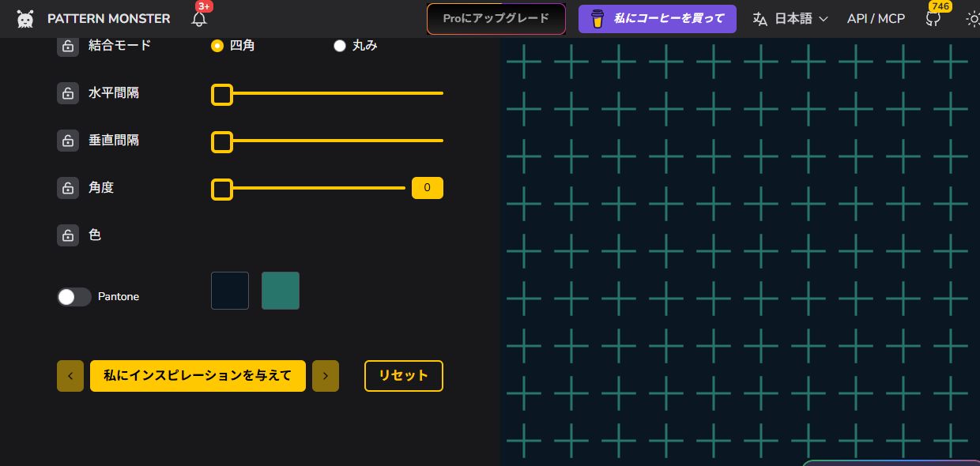This screenshot has height=466, width=980.
Task: Click the Pantone label
Action: point(119,297)
